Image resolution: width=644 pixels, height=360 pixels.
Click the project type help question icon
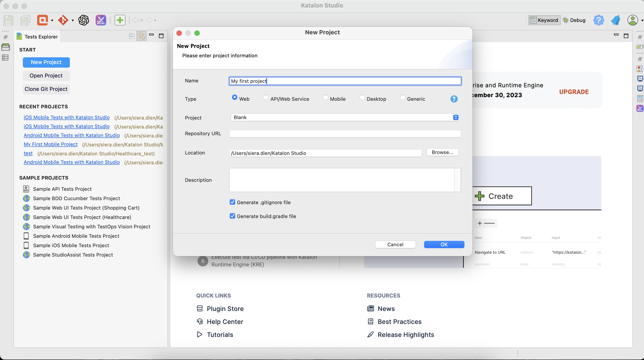[x=454, y=99]
